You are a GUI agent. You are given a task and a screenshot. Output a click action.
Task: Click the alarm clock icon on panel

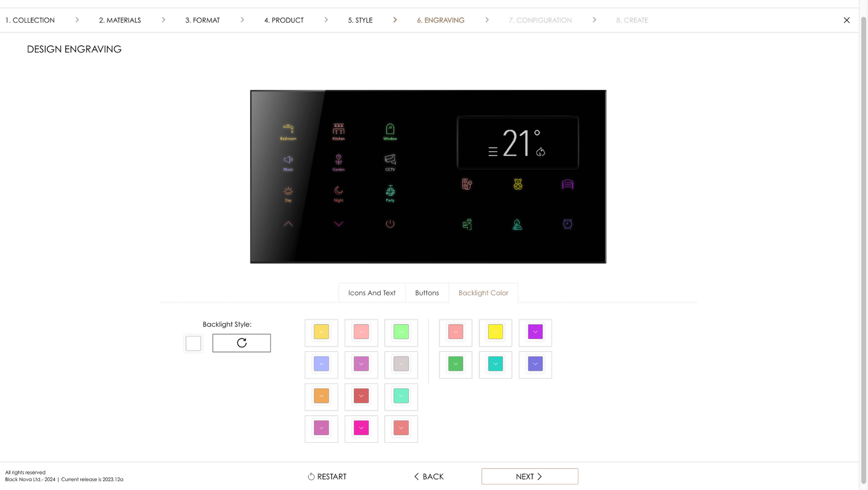[567, 224]
